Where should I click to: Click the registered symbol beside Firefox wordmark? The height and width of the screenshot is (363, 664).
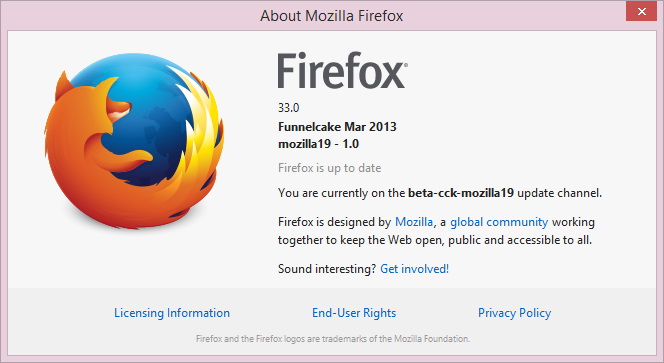click(406, 65)
